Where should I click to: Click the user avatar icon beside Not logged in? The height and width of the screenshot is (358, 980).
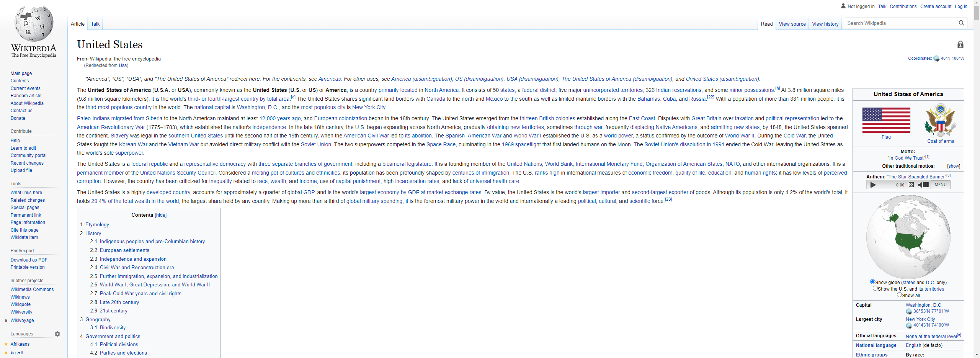(843, 6)
